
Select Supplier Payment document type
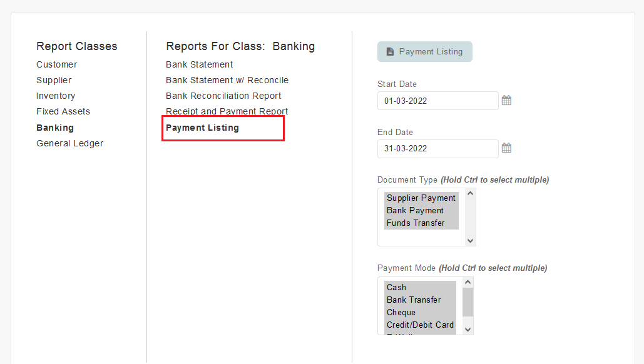(421, 198)
